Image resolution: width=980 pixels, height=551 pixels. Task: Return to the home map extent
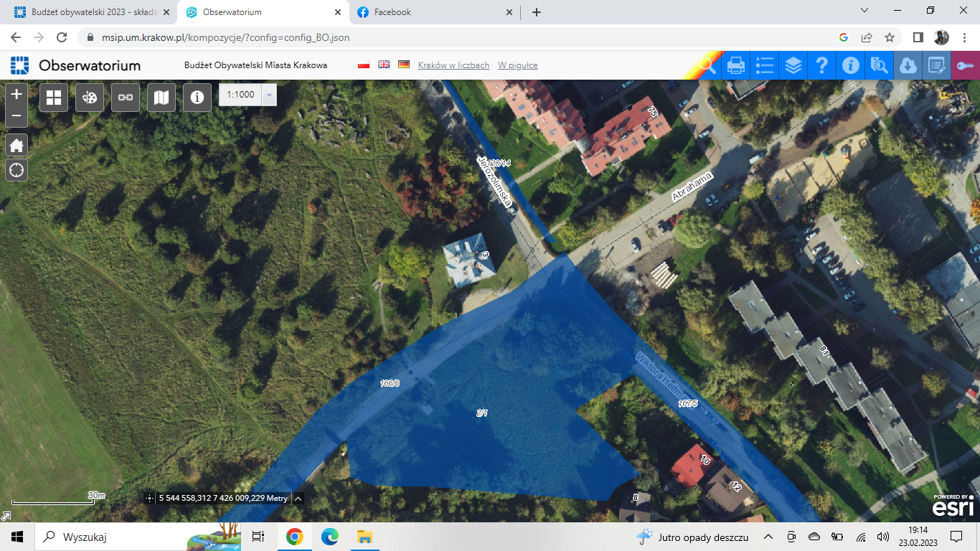point(17,145)
